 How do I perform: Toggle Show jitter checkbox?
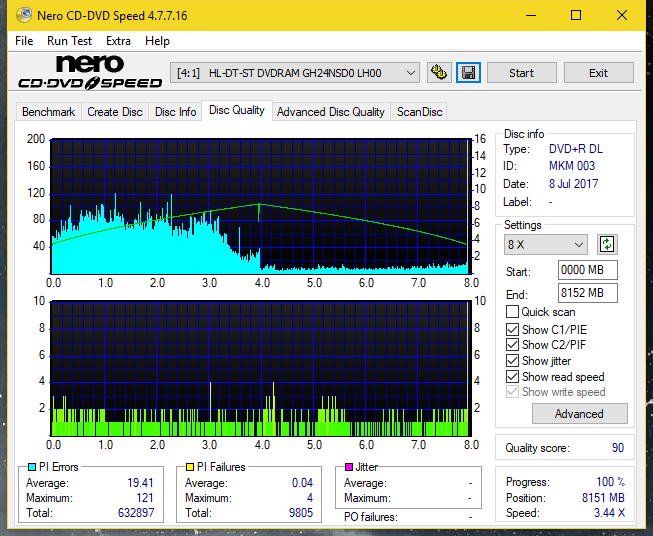click(512, 361)
